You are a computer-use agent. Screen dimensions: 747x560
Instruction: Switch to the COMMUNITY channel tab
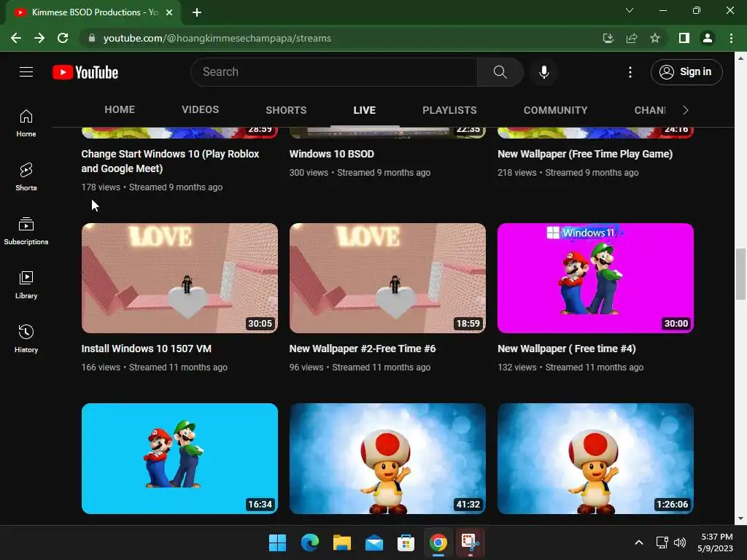click(555, 110)
